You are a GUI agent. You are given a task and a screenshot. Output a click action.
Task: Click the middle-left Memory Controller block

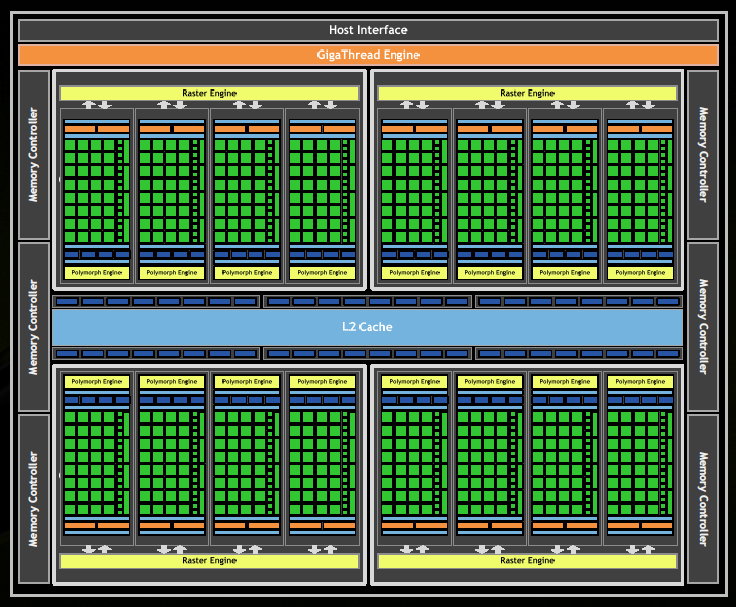pos(33,326)
